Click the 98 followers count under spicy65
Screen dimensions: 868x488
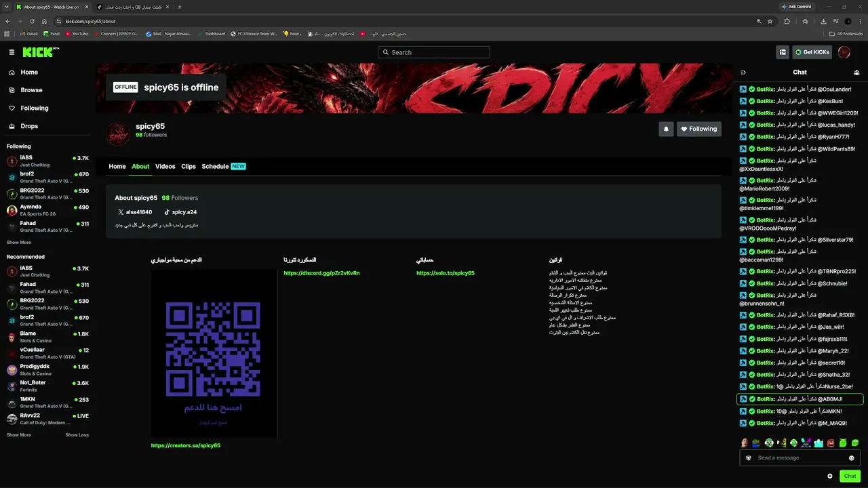pos(151,135)
